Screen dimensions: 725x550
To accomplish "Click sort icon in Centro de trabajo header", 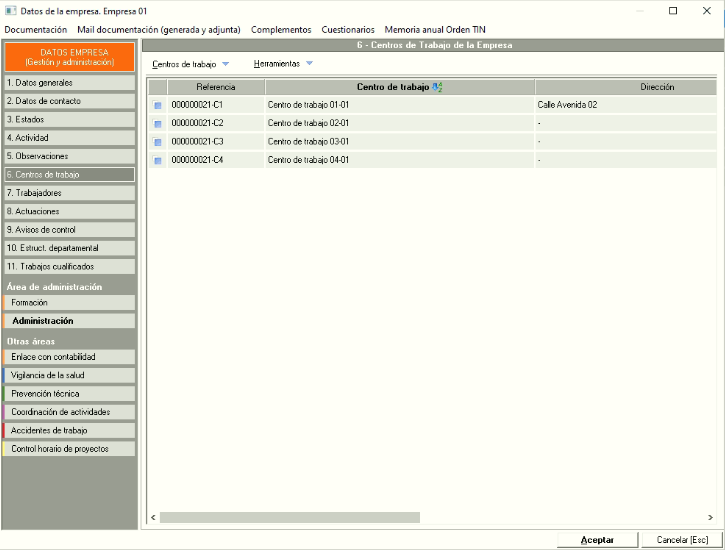I will pyautogui.click(x=437, y=87).
